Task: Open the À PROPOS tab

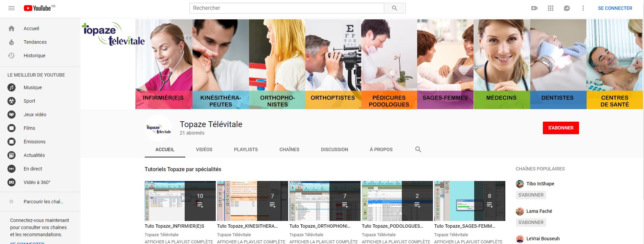Action: pos(381,149)
